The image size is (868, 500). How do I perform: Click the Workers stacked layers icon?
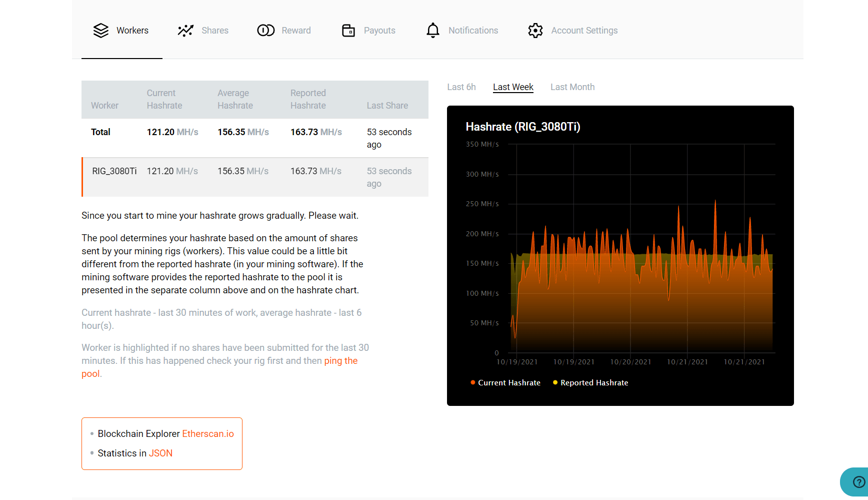point(100,31)
